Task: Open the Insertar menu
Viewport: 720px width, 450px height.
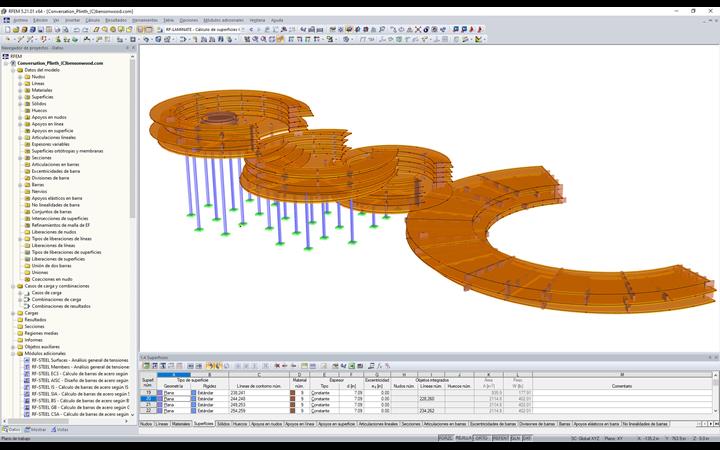Action: [73, 20]
